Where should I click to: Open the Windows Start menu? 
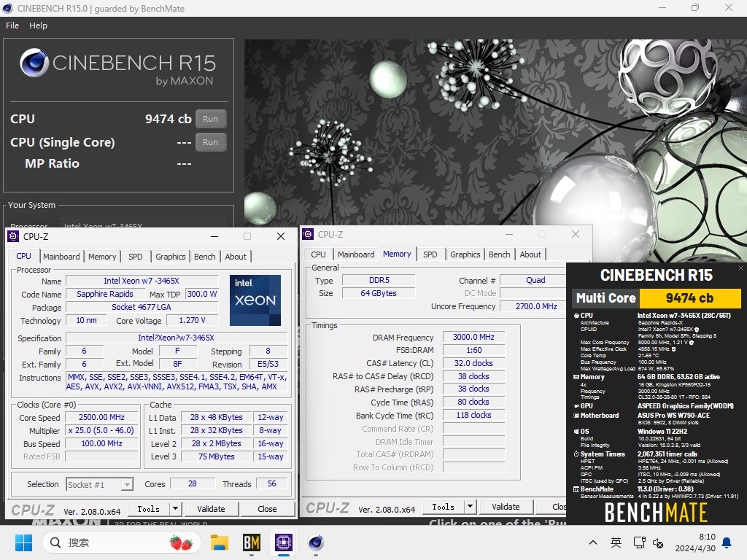23,542
